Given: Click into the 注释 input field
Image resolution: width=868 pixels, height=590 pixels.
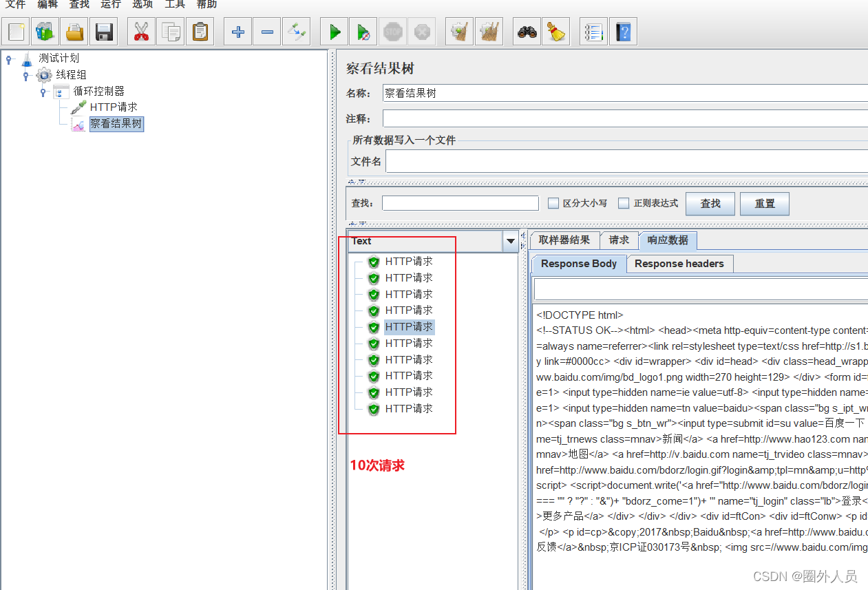Looking at the screenshot, I should click(x=625, y=118).
